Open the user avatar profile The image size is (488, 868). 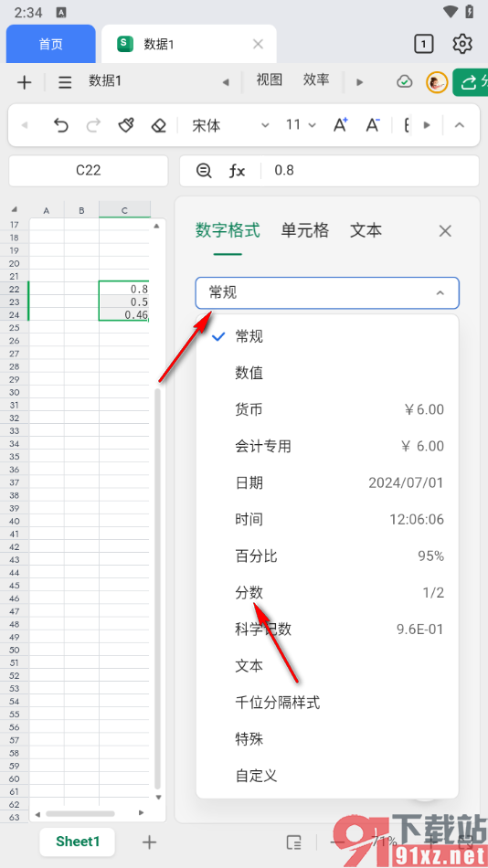437,82
